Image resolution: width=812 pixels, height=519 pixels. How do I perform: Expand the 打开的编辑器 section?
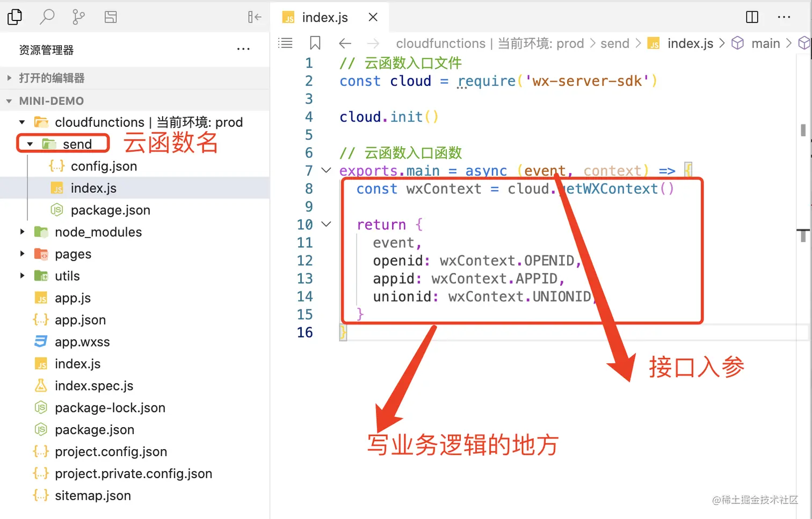click(135, 78)
